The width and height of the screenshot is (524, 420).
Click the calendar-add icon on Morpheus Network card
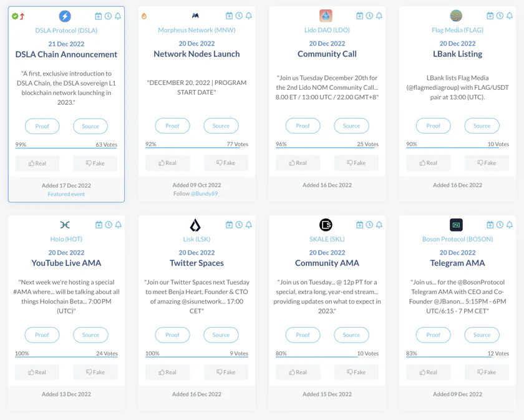click(x=230, y=16)
